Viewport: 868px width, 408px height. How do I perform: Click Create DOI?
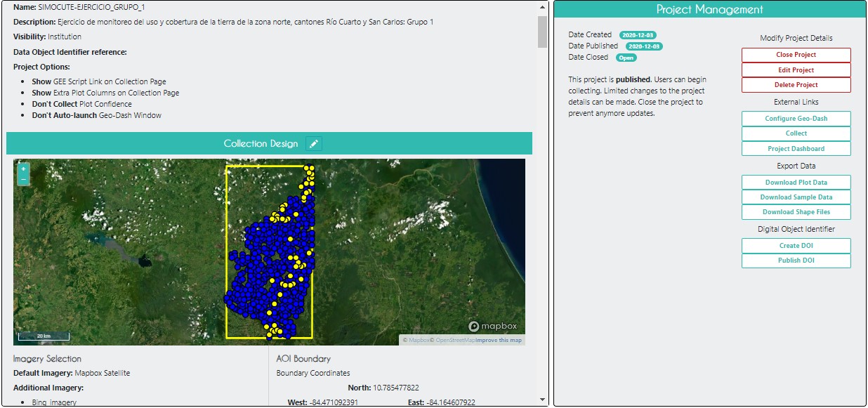[796, 246]
